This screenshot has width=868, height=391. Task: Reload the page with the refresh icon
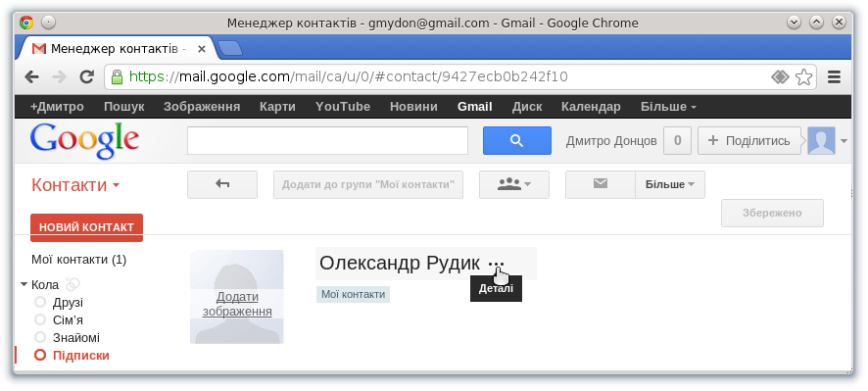(86, 76)
